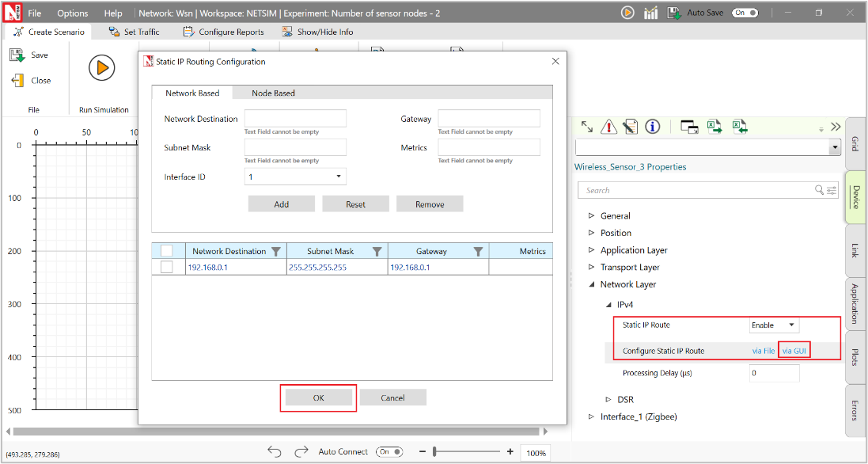Click the blue information icon

[x=653, y=127]
